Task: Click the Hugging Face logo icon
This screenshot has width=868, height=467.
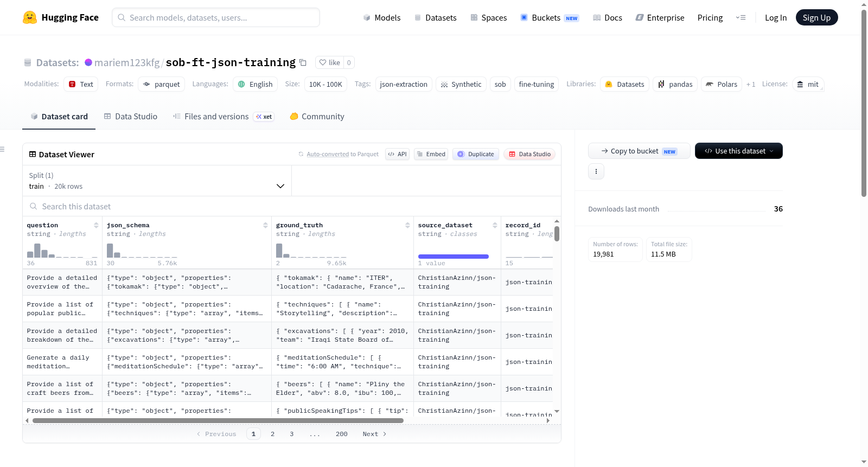Action: [30, 17]
